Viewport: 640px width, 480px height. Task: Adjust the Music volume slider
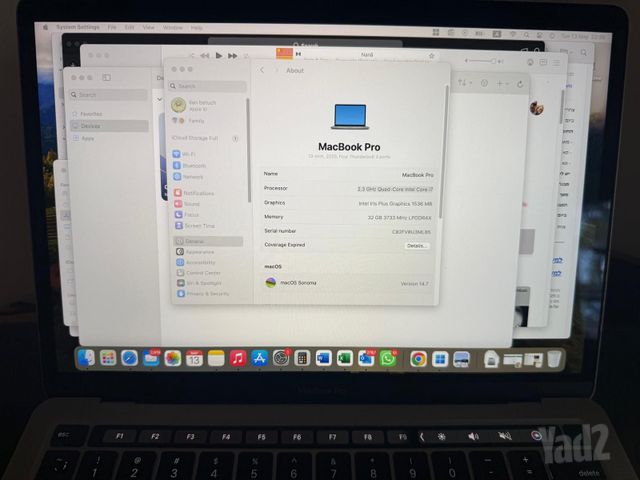(x=484, y=61)
